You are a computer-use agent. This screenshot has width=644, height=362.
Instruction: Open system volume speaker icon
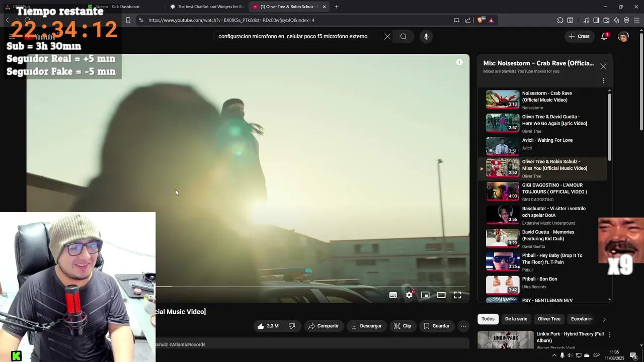point(570,355)
